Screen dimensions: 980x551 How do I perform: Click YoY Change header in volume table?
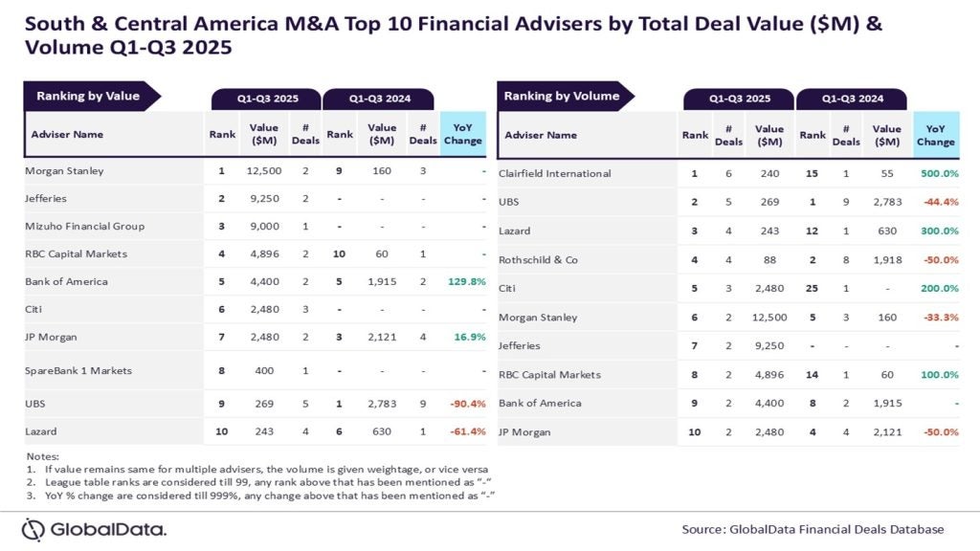point(935,135)
